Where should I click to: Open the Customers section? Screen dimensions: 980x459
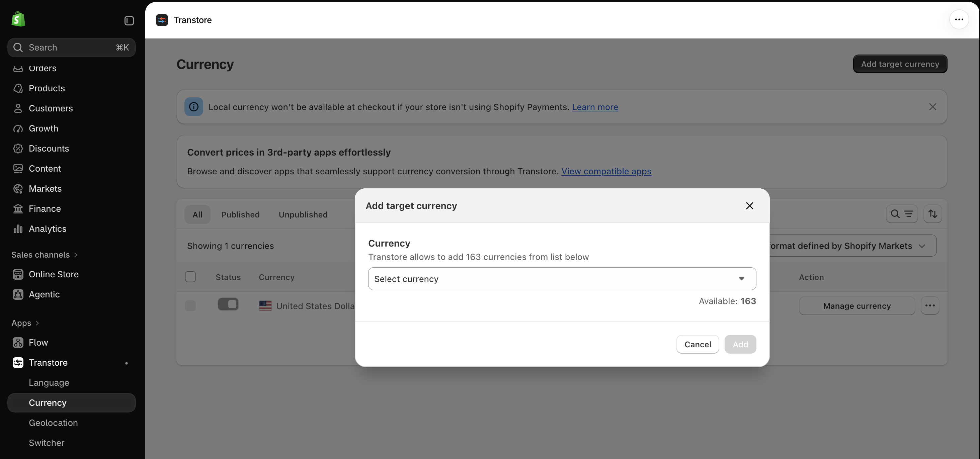click(x=51, y=108)
